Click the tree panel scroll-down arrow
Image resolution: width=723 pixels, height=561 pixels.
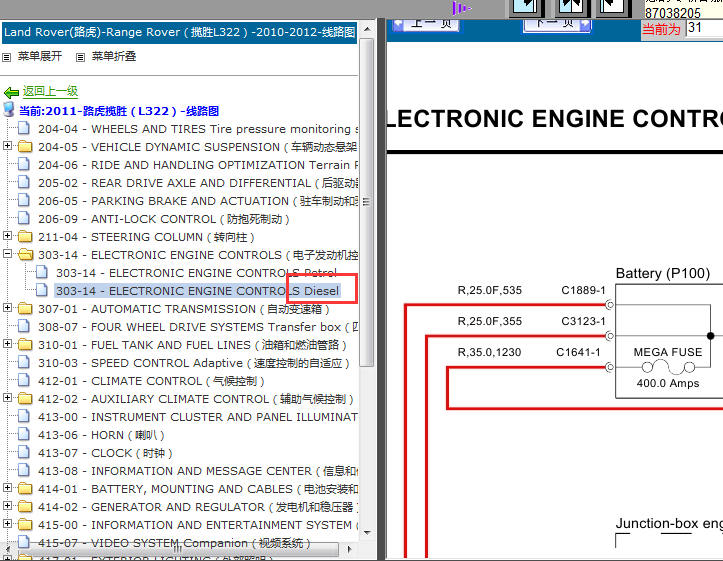[367, 532]
